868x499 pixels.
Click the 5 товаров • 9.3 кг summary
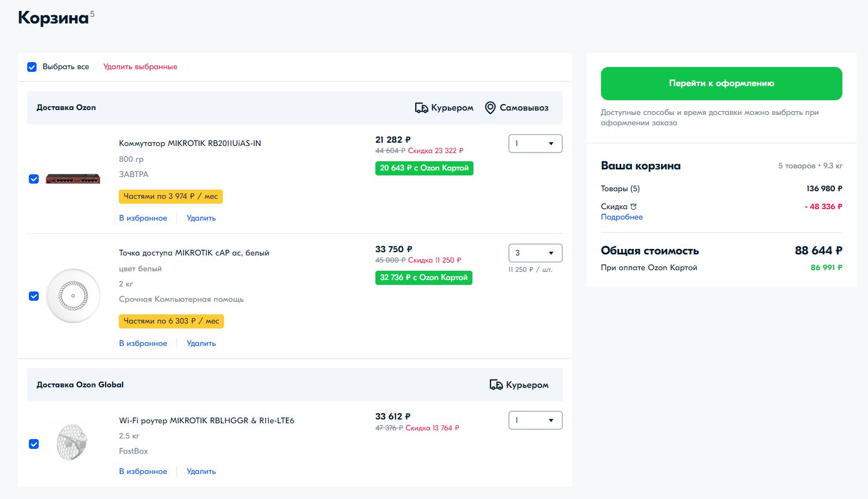pos(810,166)
